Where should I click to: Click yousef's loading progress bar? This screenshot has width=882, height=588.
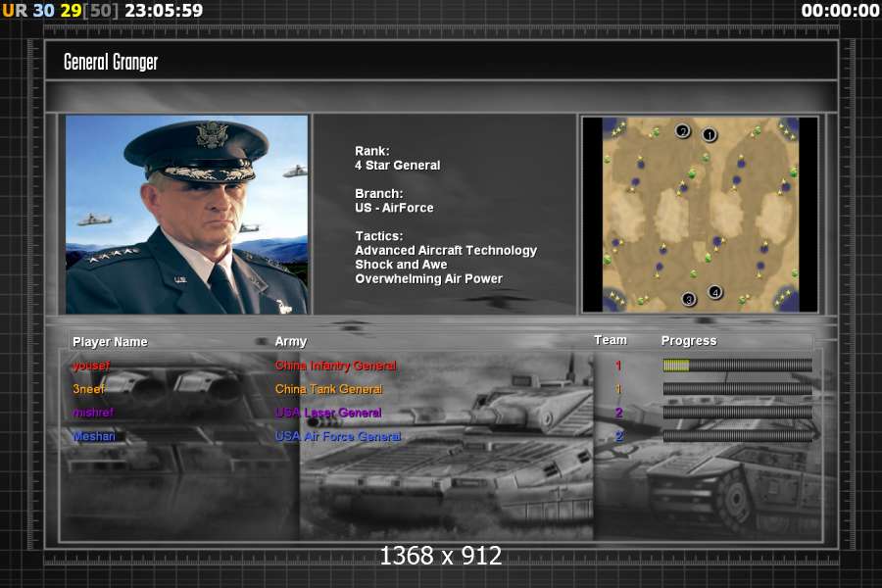point(737,366)
